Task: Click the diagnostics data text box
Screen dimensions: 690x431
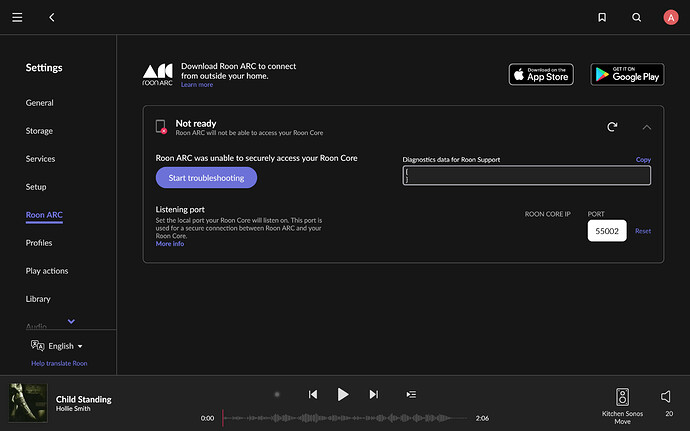Action: [x=527, y=175]
